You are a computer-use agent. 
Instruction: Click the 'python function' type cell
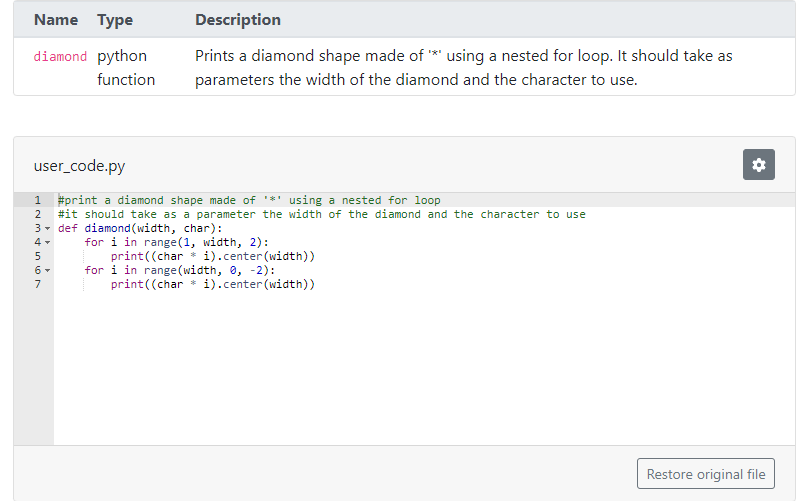coord(126,68)
